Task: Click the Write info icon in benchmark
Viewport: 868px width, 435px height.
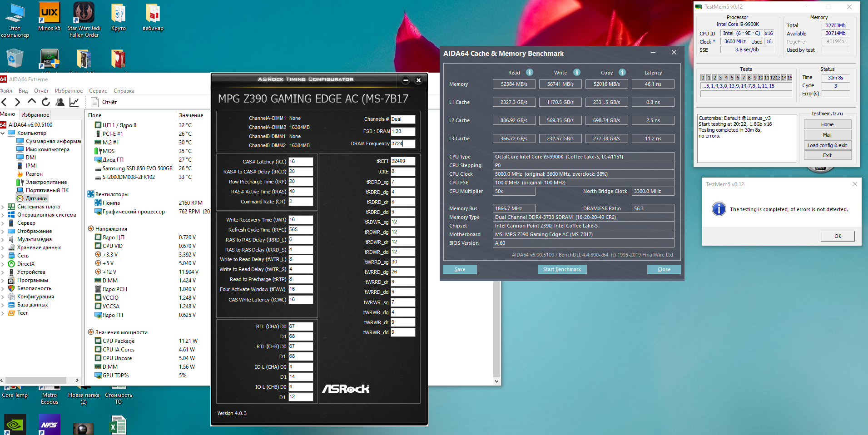Action: click(577, 72)
